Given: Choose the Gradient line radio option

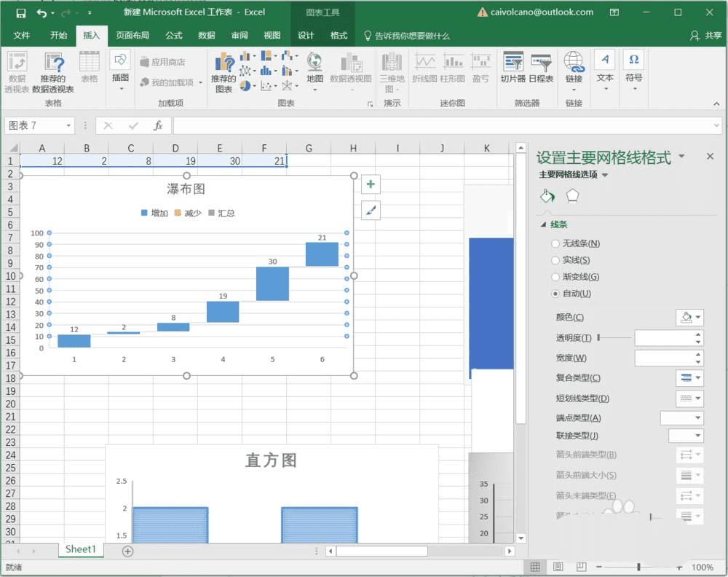Looking at the screenshot, I should click(x=555, y=277).
